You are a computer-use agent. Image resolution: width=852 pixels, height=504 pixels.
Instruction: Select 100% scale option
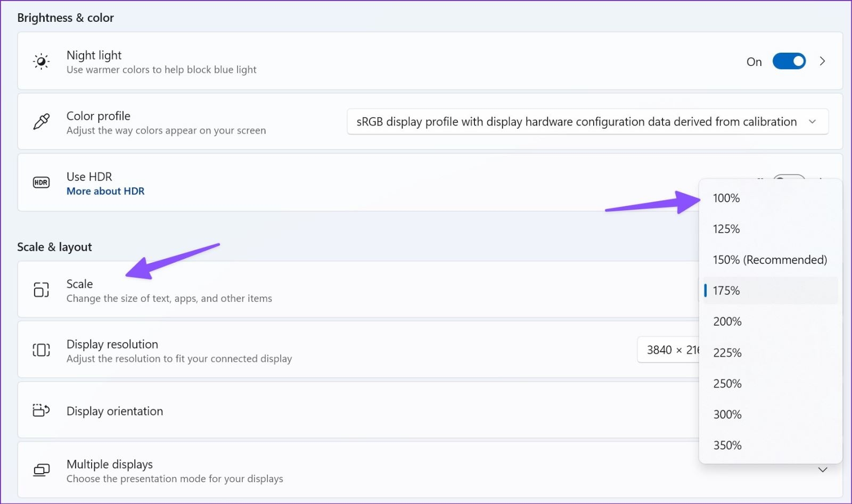771,198
